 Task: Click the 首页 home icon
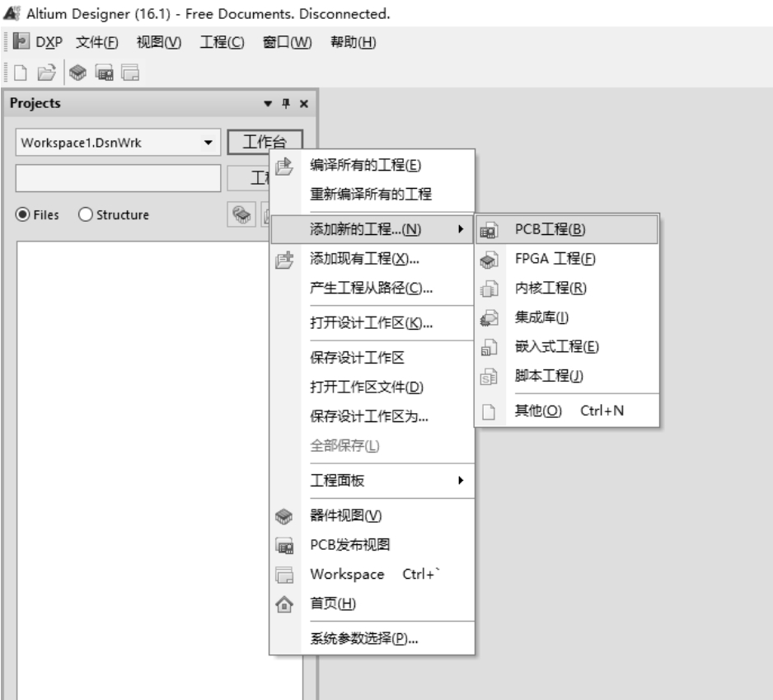[284, 604]
